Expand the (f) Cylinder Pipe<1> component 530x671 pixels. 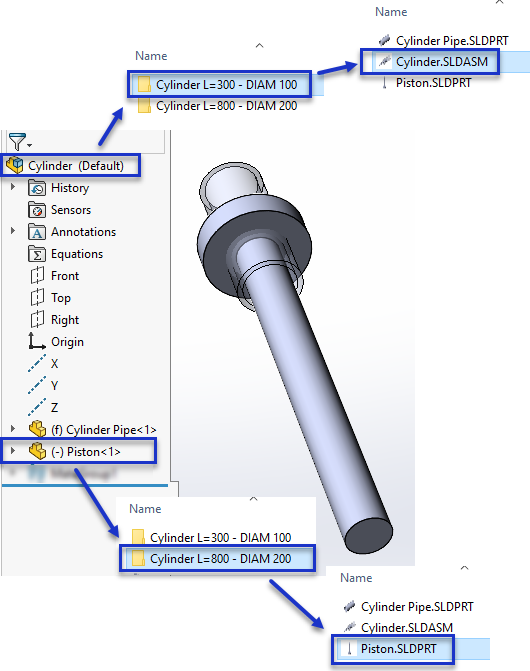coord(13,428)
